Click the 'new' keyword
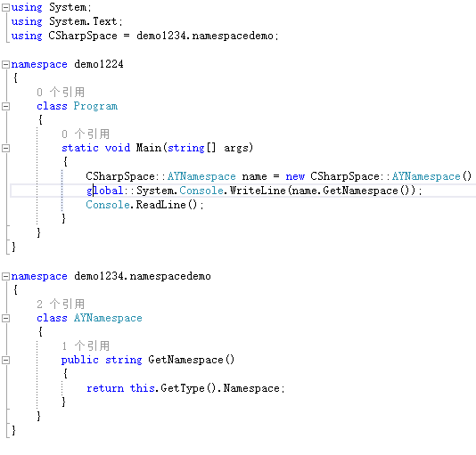 pyautogui.click(x=295, y=176)
